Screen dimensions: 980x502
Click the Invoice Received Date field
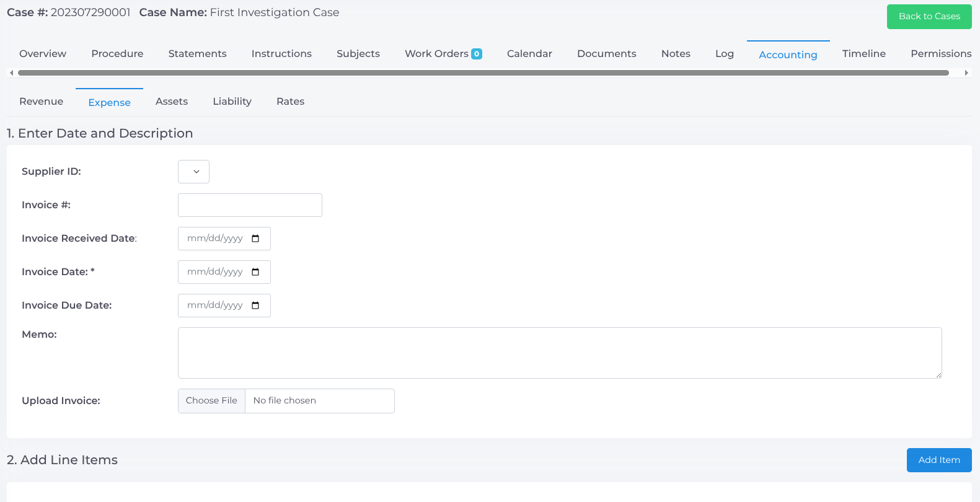click(x=224, y=239)
